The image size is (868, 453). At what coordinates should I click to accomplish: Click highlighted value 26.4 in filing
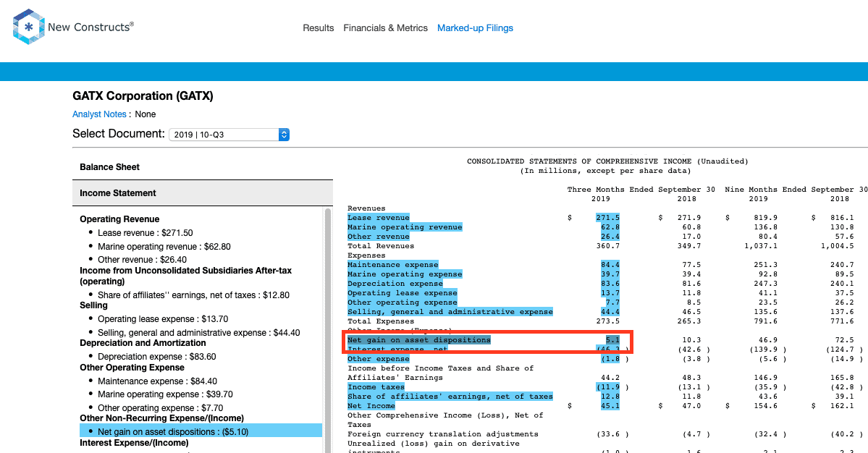(x=610, y=237)
